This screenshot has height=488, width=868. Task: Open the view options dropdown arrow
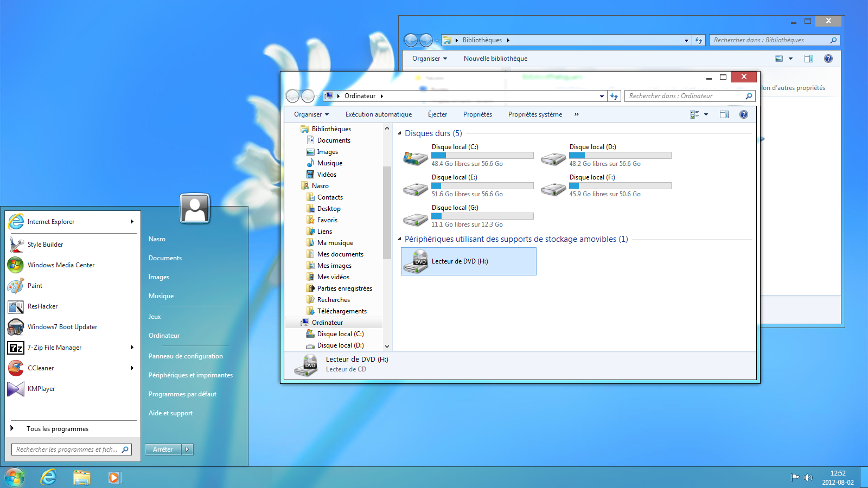point(706,114)
